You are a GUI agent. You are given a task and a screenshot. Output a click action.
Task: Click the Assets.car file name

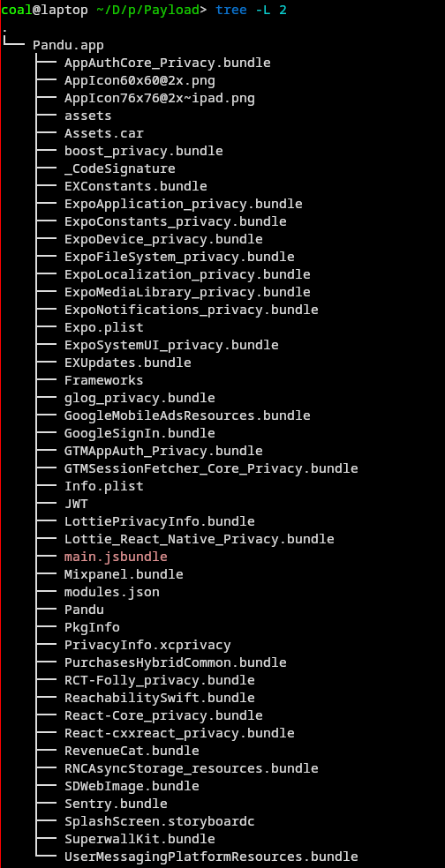103,133
